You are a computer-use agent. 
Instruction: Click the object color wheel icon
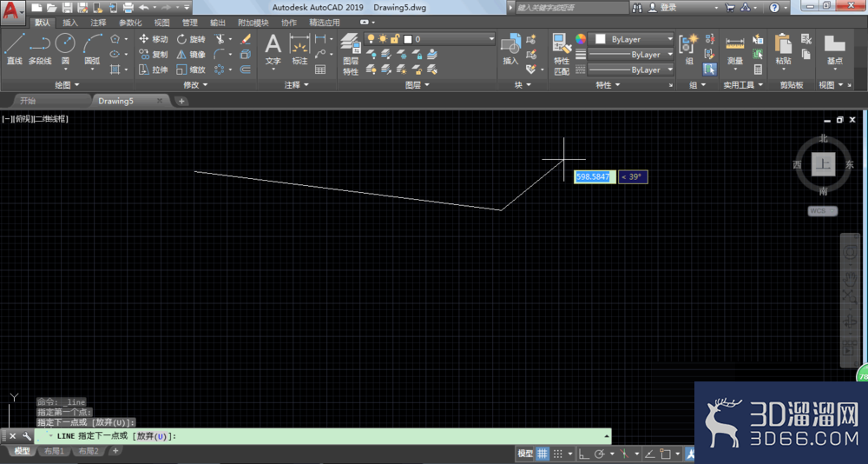(580, 39)
